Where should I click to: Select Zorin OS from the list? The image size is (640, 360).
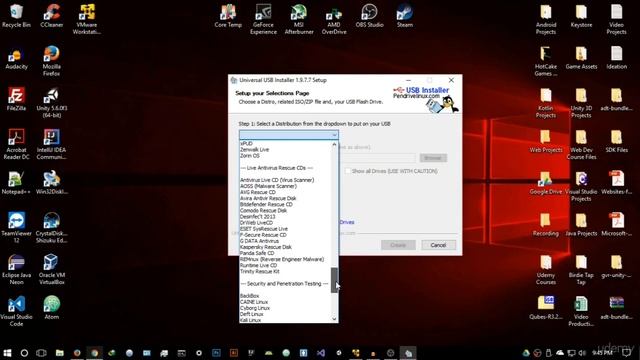[x=250, y=156]
